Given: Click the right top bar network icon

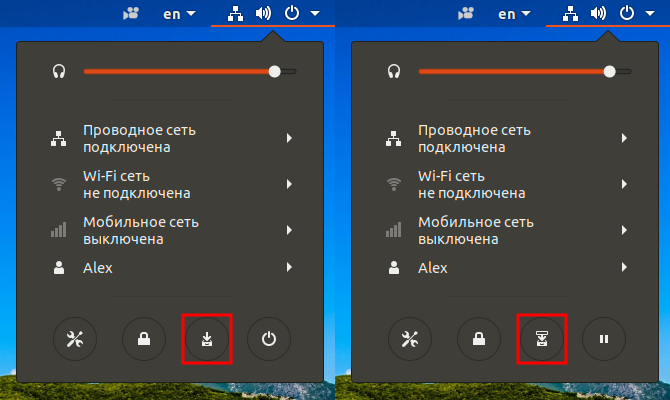Looking at the screenshot, I should [570, 14].
